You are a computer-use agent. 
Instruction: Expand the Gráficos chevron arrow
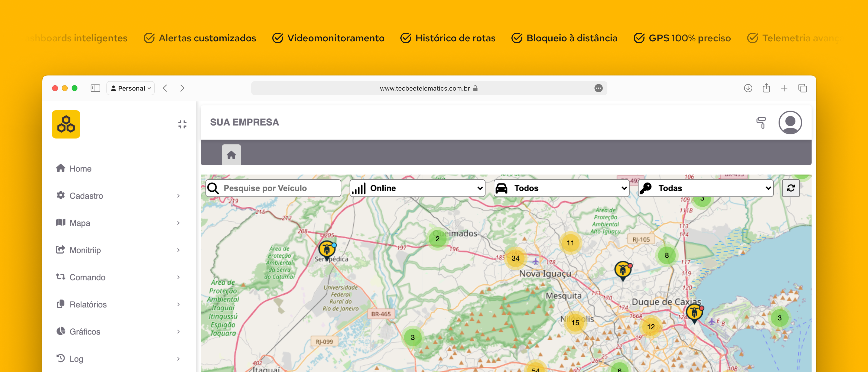(178, 332)
